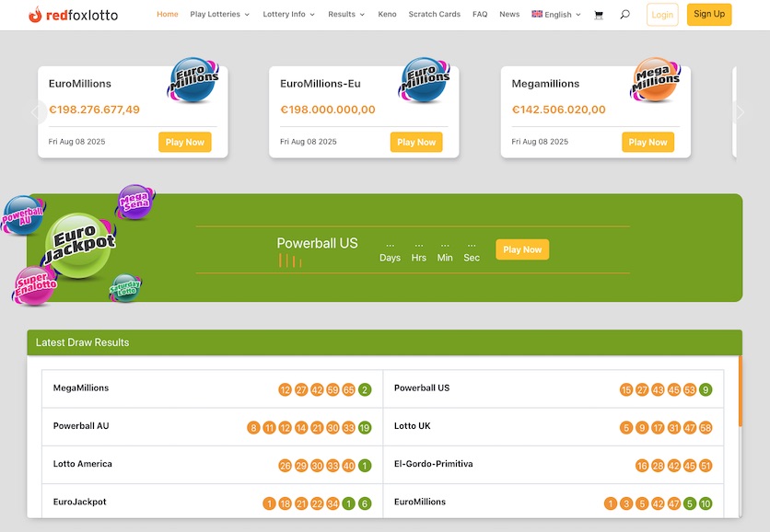Image resolution: width=770 pixels, height=532 pixels.
Task: Open the shopping cart icon
Action: pyautogui.click(x=599, y=15)
